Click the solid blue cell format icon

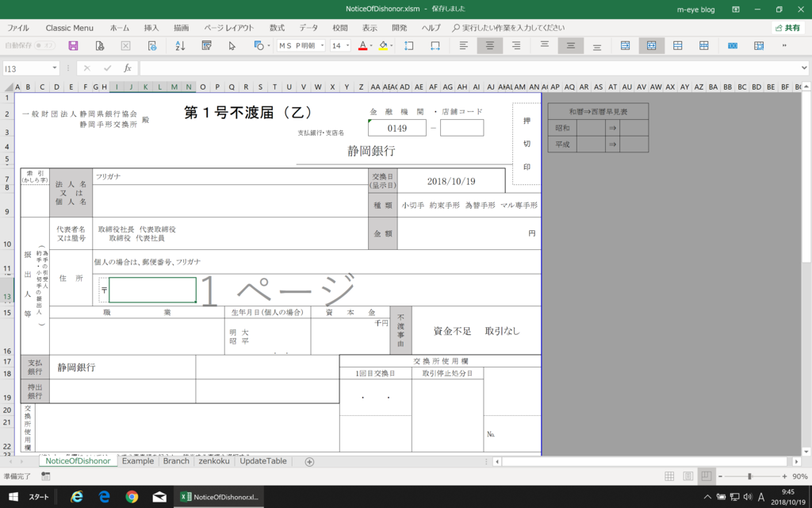point(732,45)
